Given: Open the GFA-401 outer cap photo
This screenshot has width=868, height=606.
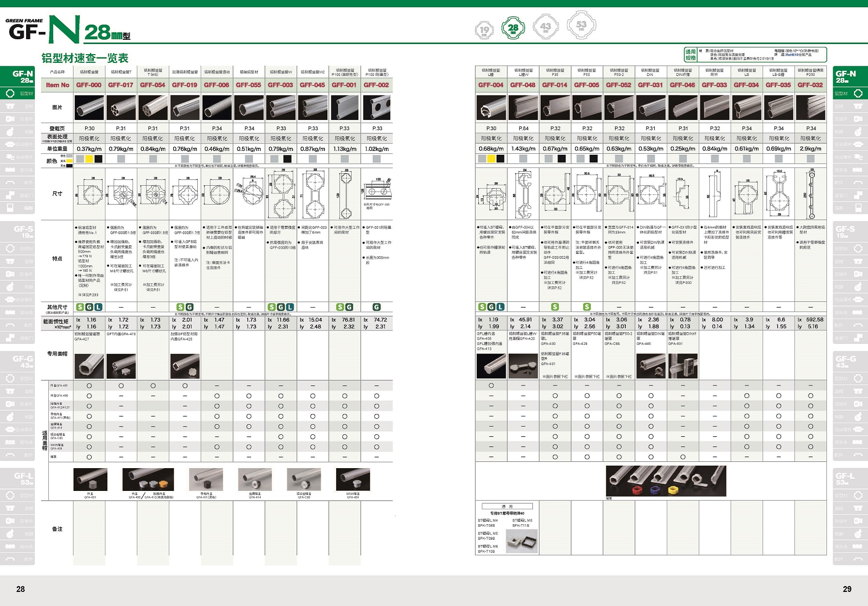Looking at the screenshot, I should (x=90, y=479).
